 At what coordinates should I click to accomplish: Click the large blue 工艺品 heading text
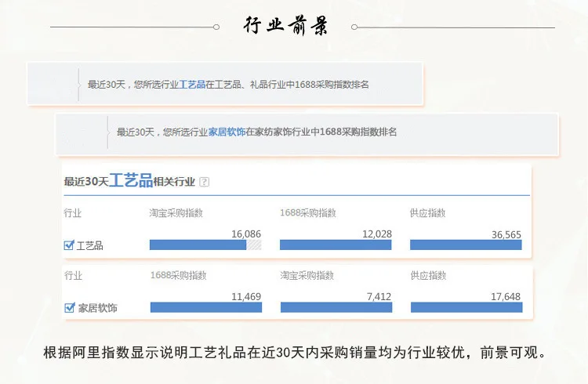click(x=131, y=180)
